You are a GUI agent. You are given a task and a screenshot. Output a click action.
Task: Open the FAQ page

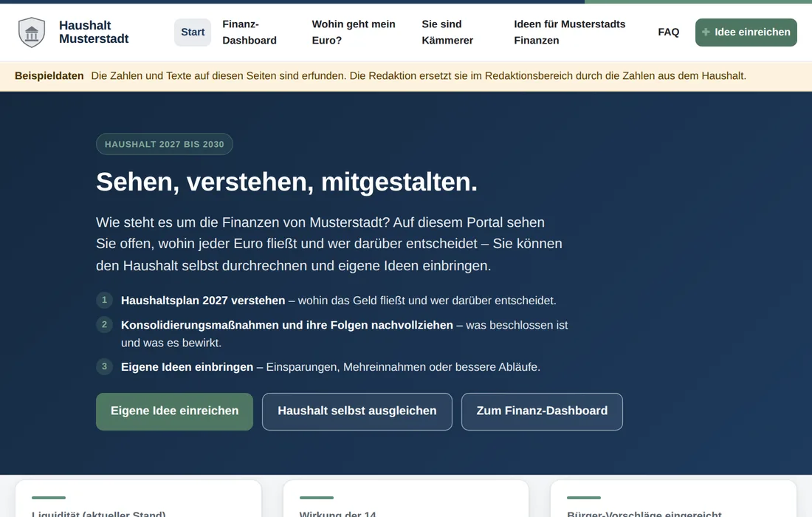pyautogui.click(x=669, y=32)
